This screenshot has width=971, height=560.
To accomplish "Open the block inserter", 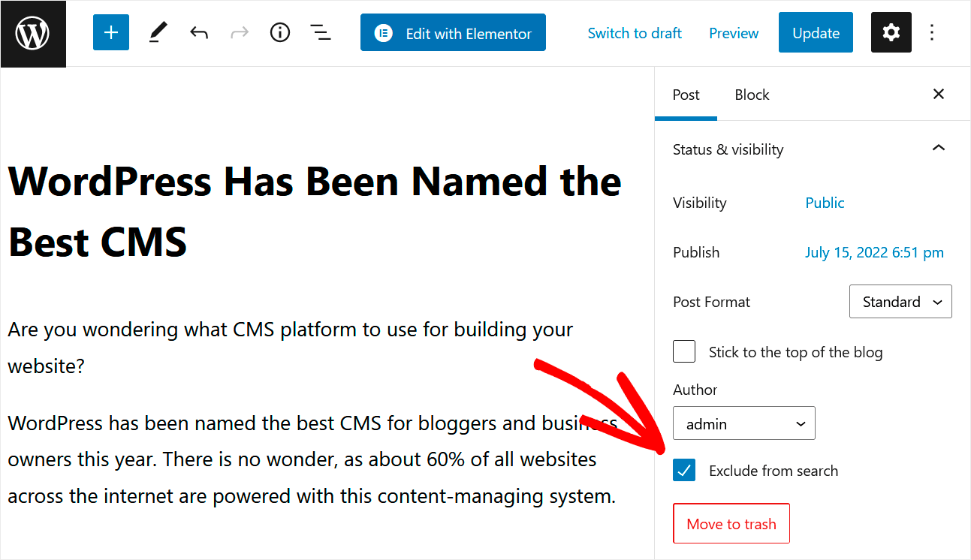I will [x=110, y=32].
